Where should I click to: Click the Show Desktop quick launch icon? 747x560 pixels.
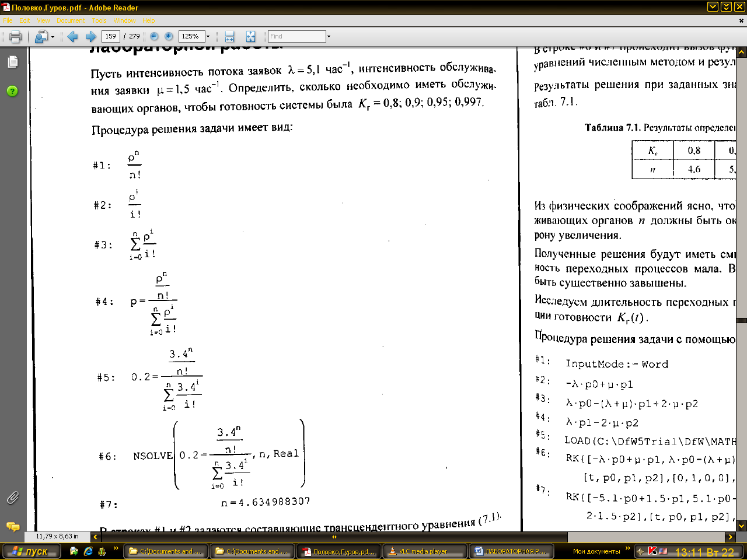74,551
